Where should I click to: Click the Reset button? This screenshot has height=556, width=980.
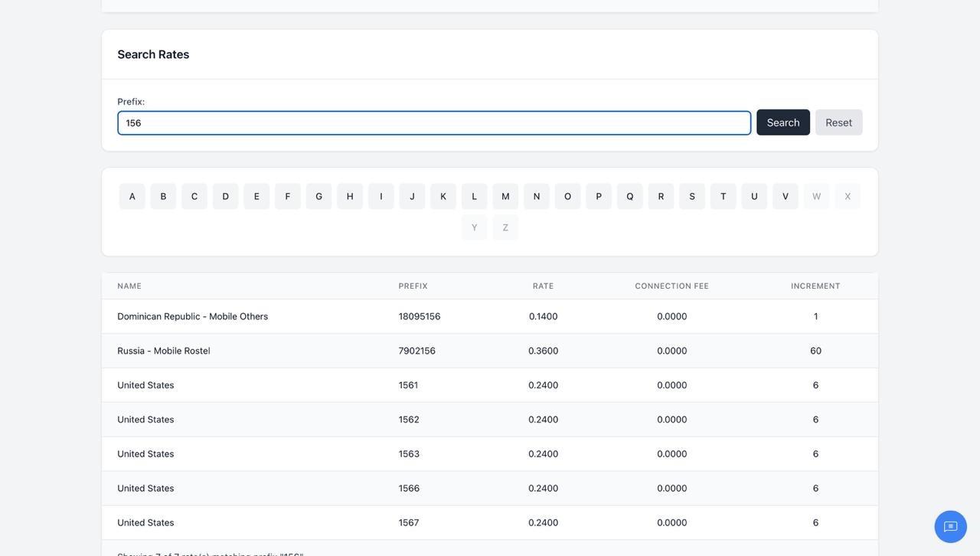coord(839,123)
